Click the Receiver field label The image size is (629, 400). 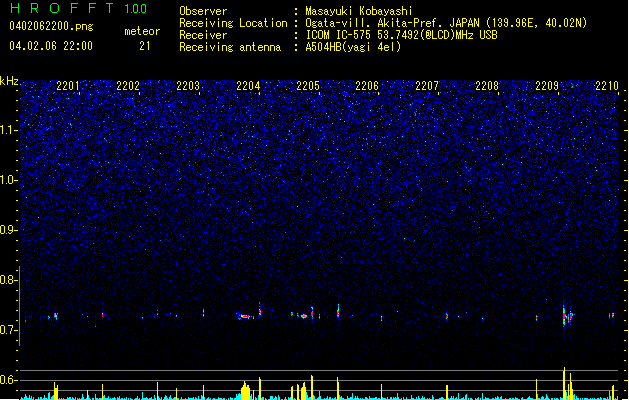click(203, 35)
